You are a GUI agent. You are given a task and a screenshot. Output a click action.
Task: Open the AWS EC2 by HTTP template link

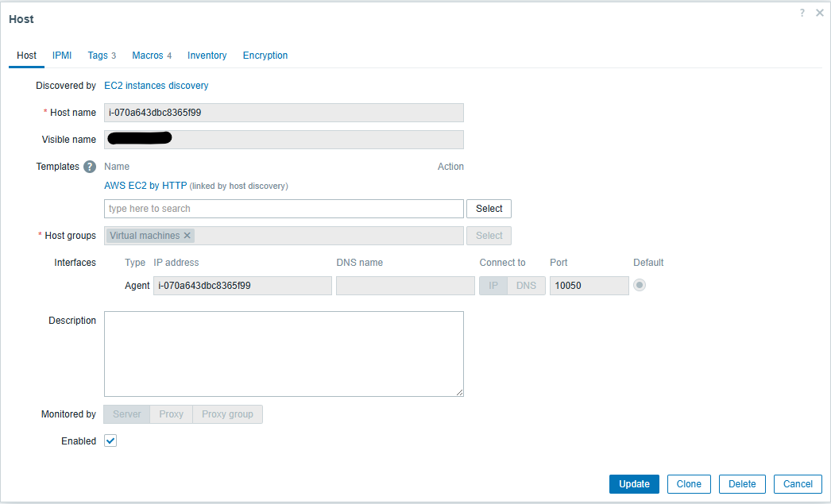[145, 186]
